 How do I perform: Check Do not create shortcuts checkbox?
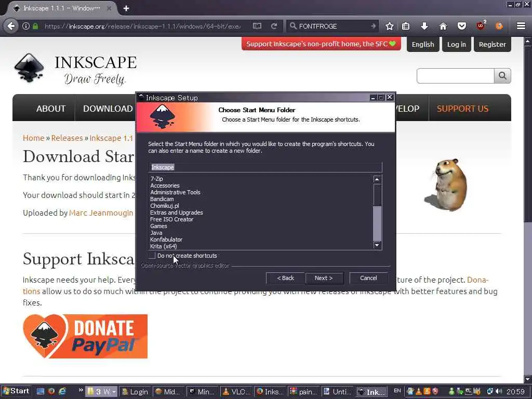(x=152, y=256)
